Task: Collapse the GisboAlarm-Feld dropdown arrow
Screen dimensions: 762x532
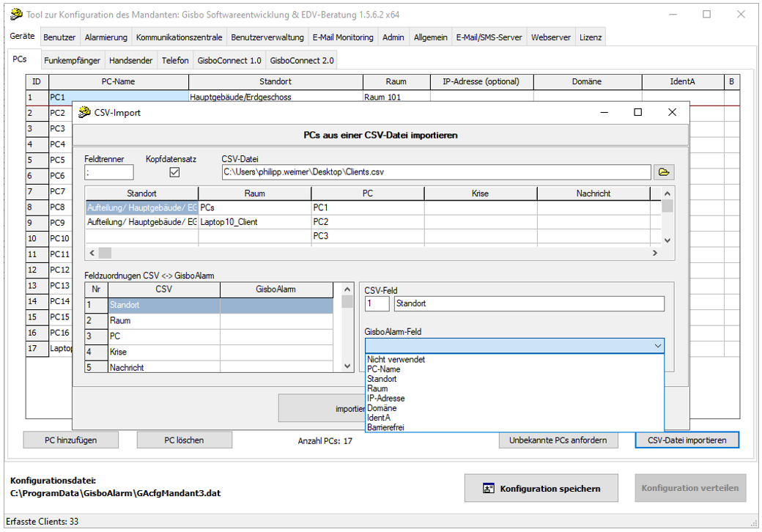Action: point(657,346)
